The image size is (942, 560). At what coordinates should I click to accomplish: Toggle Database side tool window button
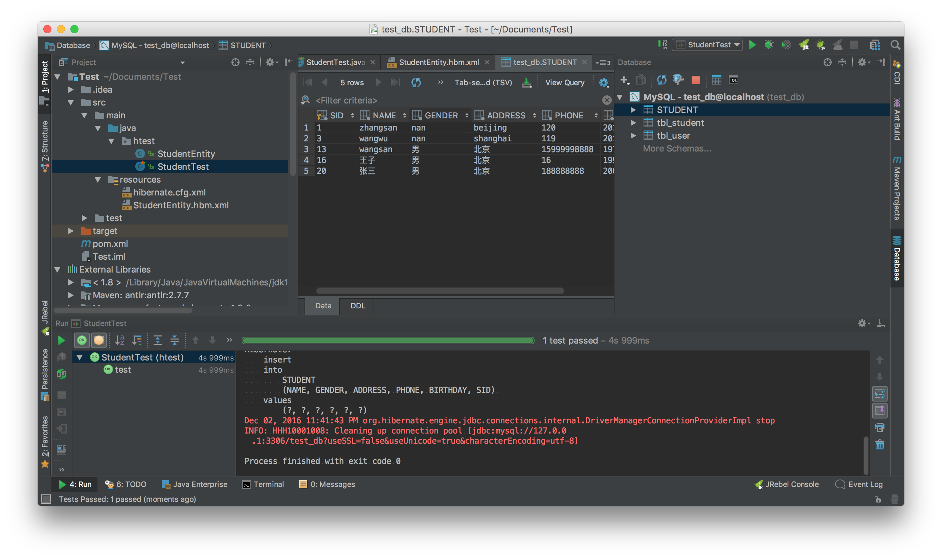pos(897,258)
